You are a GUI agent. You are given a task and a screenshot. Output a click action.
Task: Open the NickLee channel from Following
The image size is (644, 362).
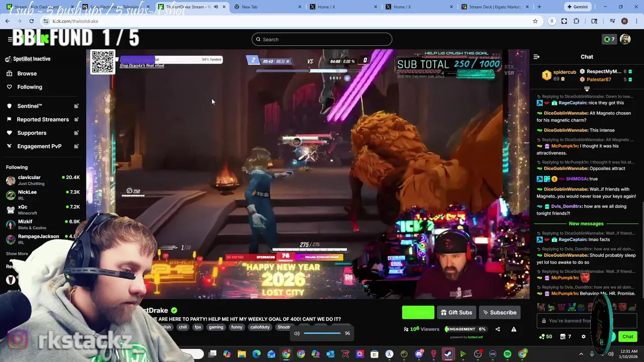(x=43, y=195)
